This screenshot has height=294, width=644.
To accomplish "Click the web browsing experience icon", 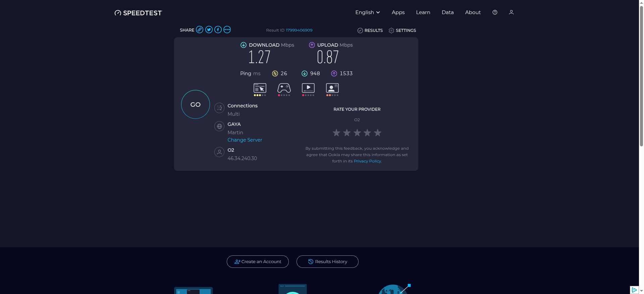I will click(x=260, y=88).
